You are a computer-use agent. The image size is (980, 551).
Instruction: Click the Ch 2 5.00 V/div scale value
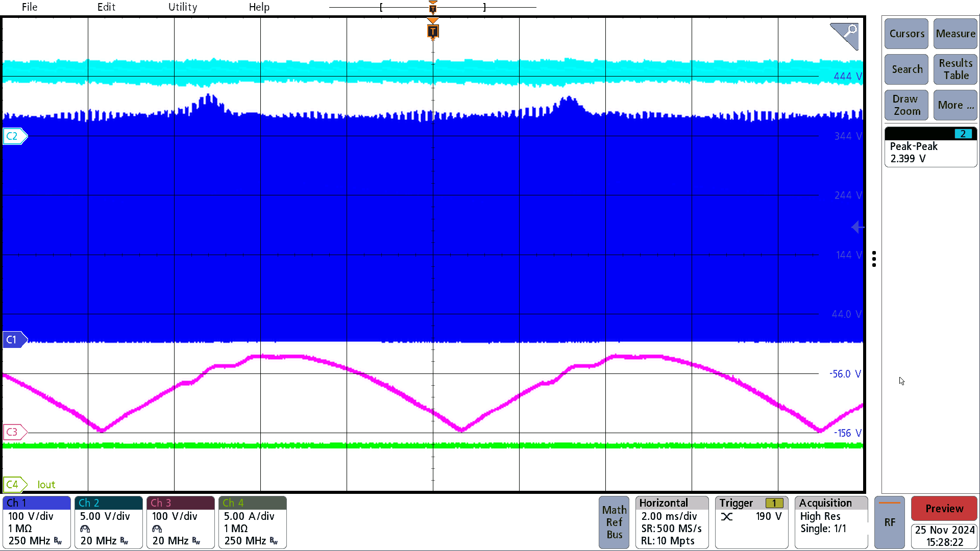(105, 516)
